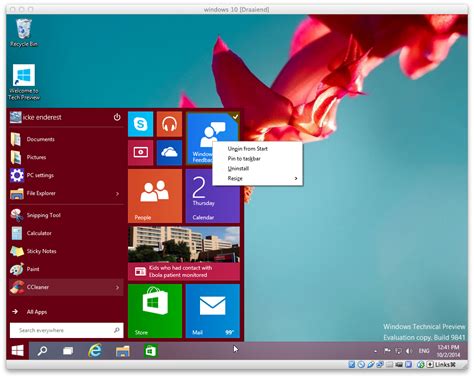Open the Skype tile

pos(140,124)
